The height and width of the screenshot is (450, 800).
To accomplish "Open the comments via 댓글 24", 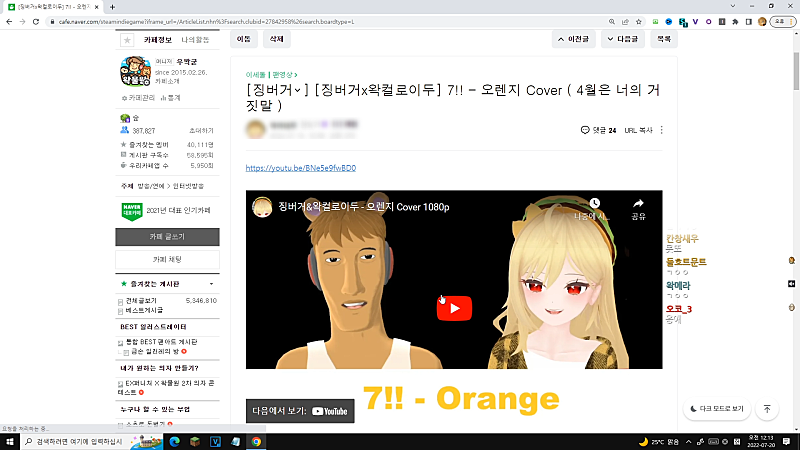I will (598, 130).
